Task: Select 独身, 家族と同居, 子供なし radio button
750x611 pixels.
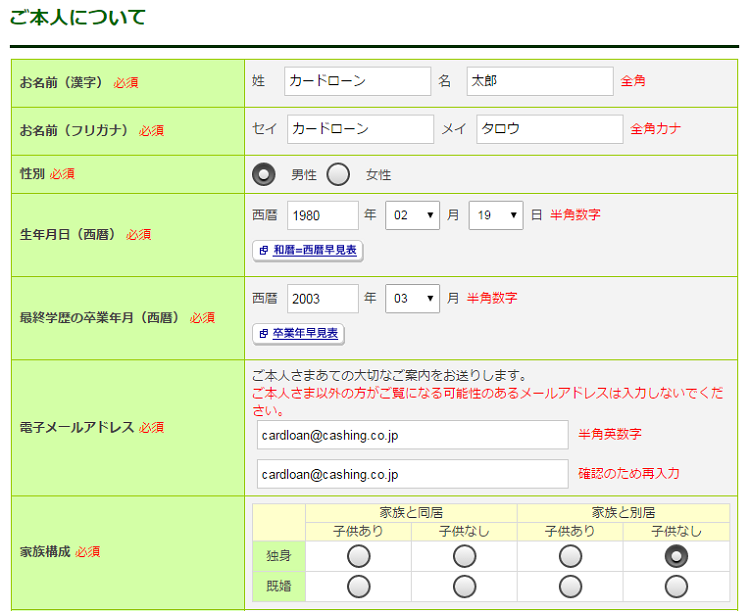Action: click(464, 556)
